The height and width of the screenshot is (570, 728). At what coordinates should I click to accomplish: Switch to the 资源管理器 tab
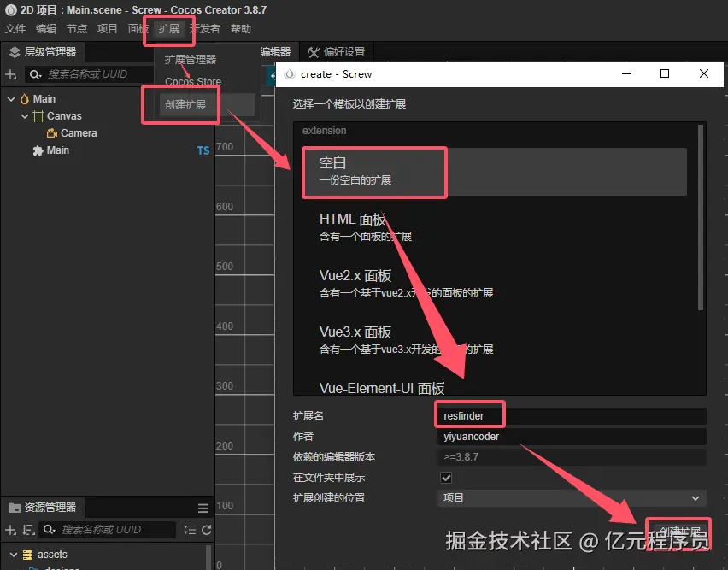point(43,508)
